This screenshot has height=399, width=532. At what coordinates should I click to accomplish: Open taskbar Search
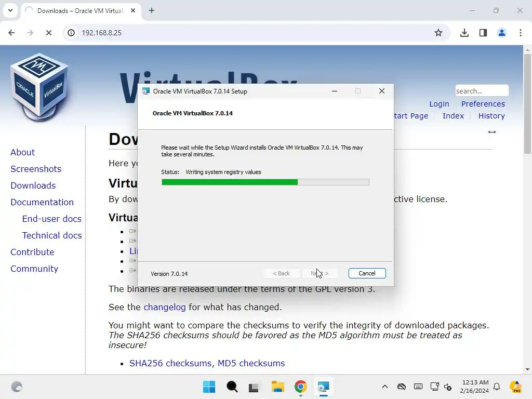point(232,387)
